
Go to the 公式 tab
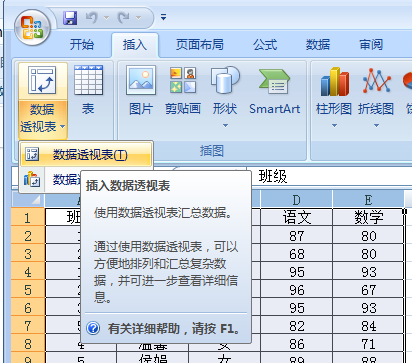coord(265,44)
